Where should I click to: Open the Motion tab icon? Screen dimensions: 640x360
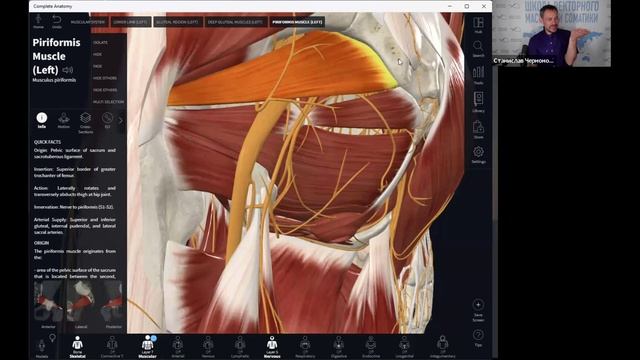click(x=64, y=121)
